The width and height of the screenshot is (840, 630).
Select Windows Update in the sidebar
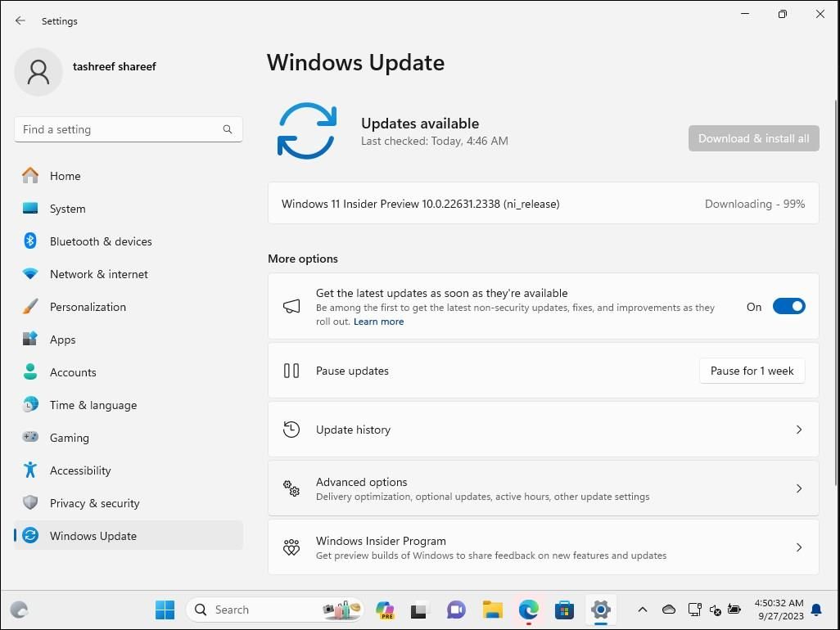[93, 536]
